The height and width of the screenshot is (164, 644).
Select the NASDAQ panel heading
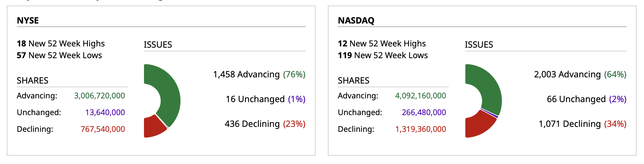click(x=356, y=20)
